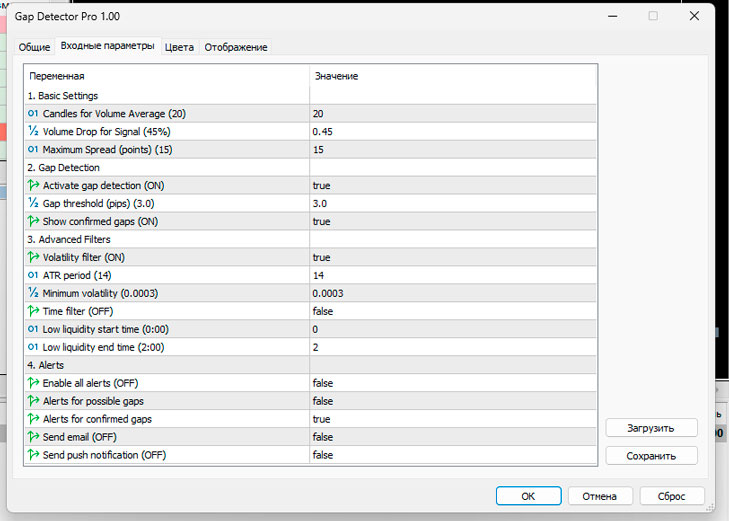The height and width of the screenshot is (521, 729).
Task: Click the integer icon beside ATR period
Action: click(33, 275)
